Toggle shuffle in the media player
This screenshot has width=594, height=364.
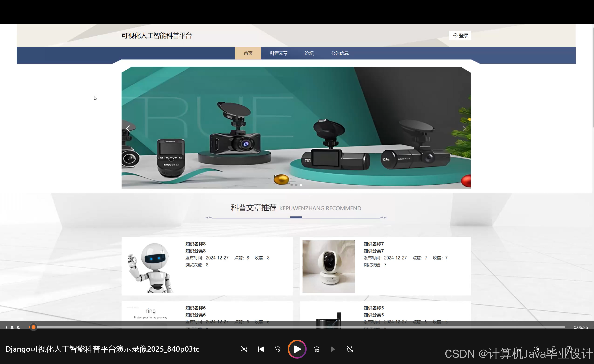click(244, 349)
